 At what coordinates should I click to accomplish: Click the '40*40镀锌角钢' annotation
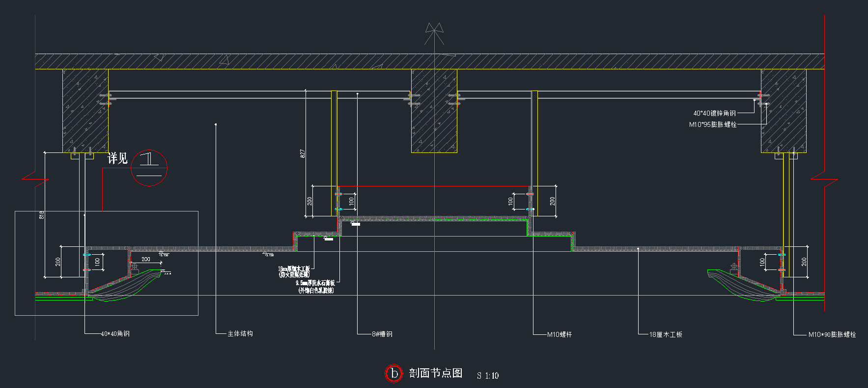[714, 113]
